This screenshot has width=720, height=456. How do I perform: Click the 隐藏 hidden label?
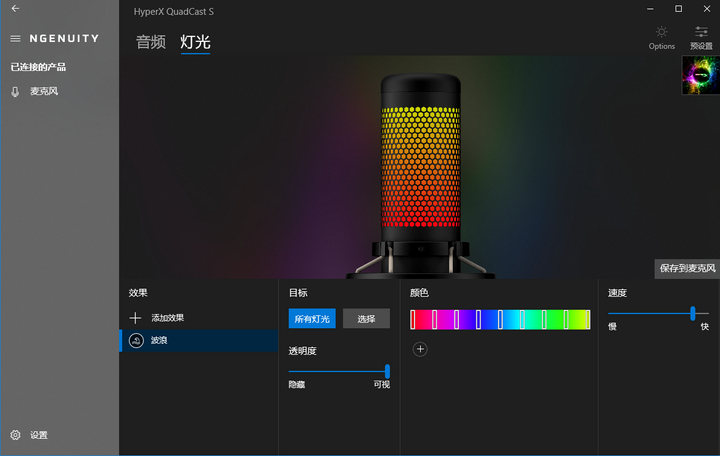(297, 384)
